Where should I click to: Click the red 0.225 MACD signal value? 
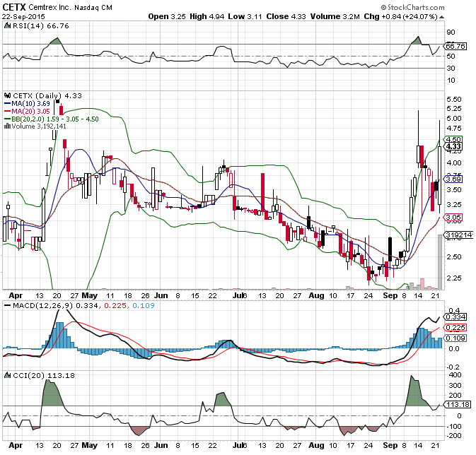point(115,306)
